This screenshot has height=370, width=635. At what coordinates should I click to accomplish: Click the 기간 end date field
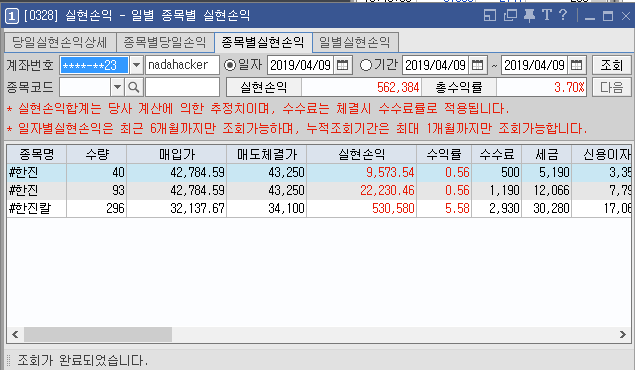click(x=535, y=65)
